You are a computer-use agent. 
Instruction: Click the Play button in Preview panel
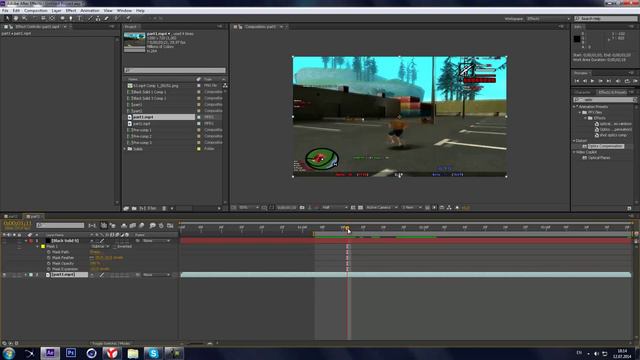[x=592, y=81]
